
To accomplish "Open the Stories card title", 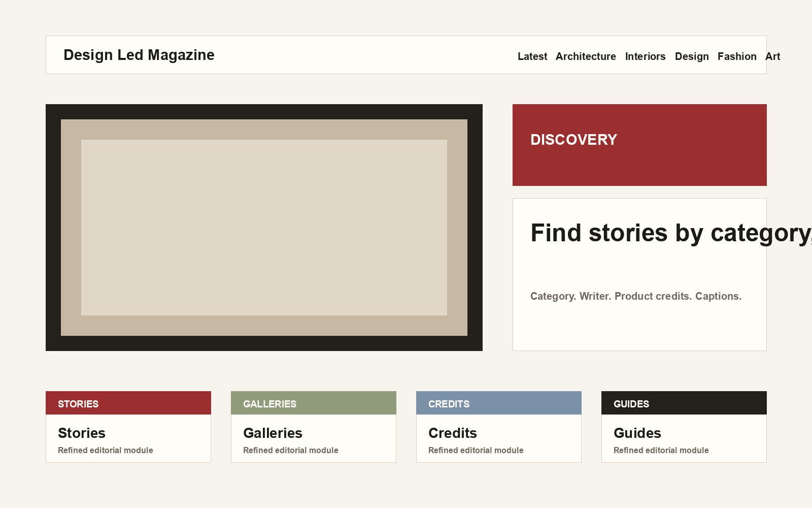I will [x=82, y=433].
